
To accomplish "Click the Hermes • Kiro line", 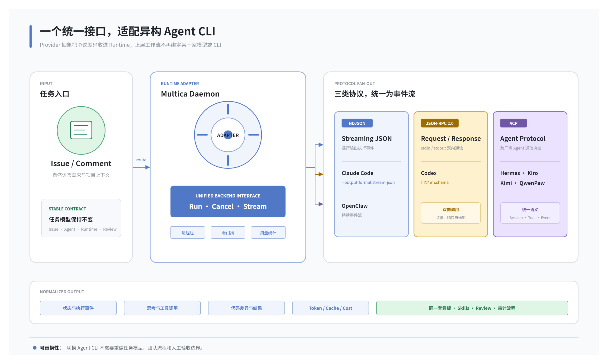I will [519, 173].
